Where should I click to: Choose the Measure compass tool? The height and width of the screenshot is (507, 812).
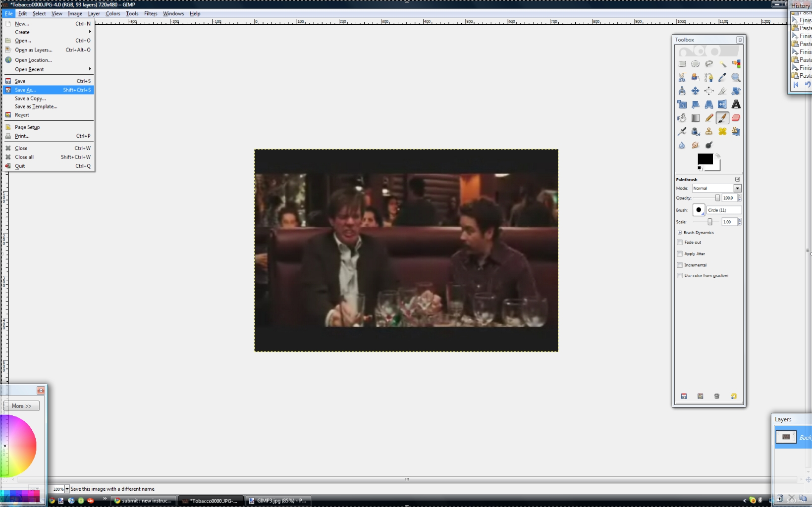point(682,91)
